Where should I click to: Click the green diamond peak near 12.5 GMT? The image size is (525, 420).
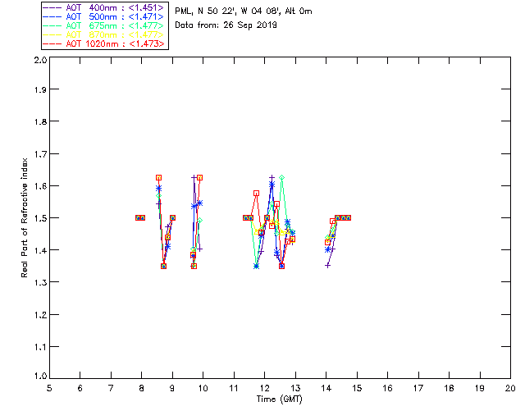coord(282,177)
